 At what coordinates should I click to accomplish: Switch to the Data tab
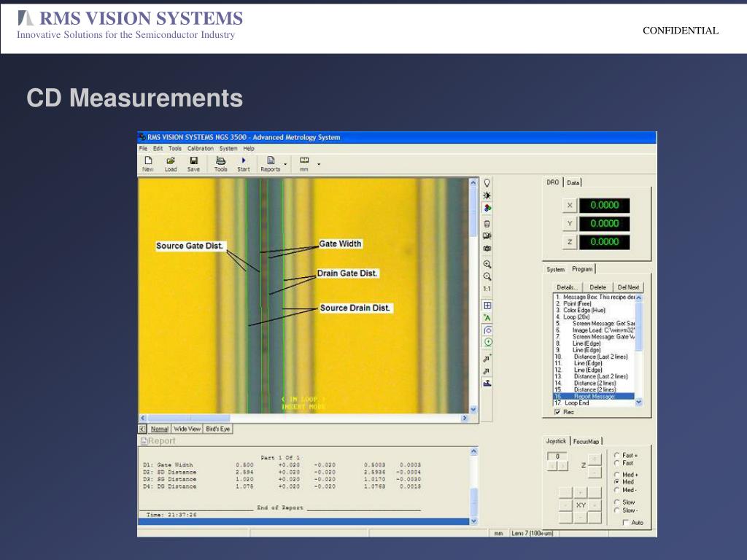[x=573, y=182]
